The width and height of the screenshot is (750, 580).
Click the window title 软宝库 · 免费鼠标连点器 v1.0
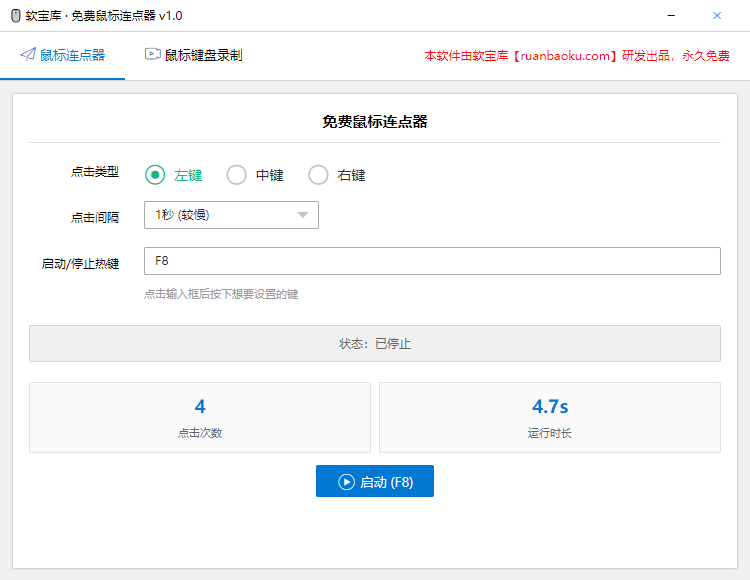(x=104, y=16)
